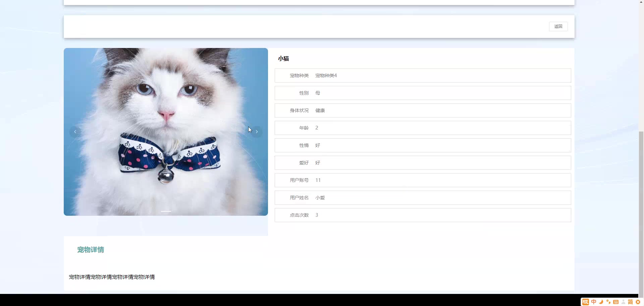Viewport: 644px width, 306px height.
Task: Click the 返回 back button
Action: click(558, 27)
